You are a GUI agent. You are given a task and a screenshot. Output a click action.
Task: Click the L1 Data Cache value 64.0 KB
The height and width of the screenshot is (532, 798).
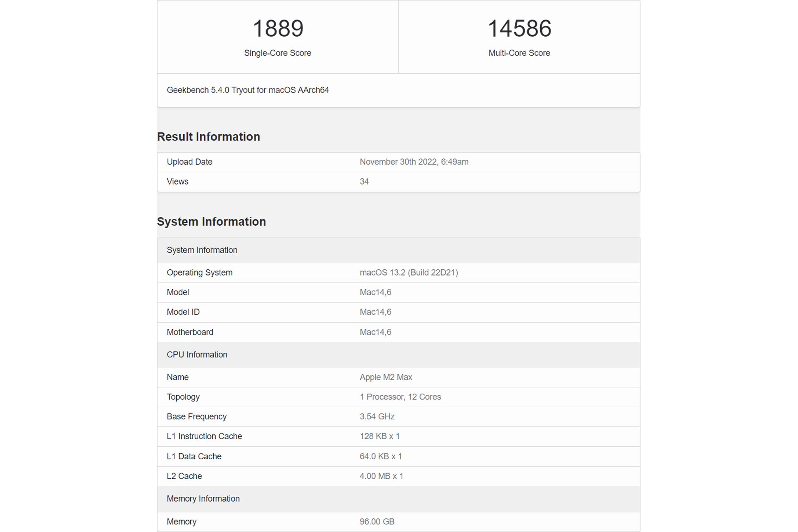click(x=380, y=456)
